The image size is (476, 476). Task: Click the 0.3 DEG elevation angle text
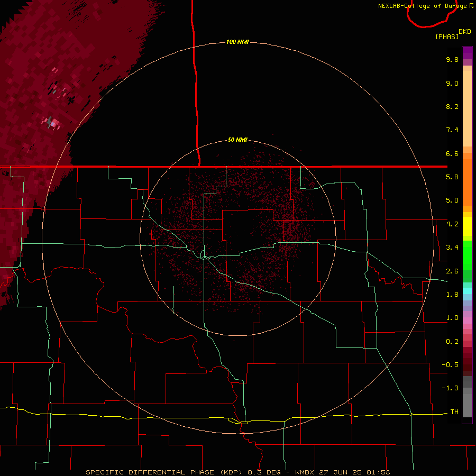264,472
